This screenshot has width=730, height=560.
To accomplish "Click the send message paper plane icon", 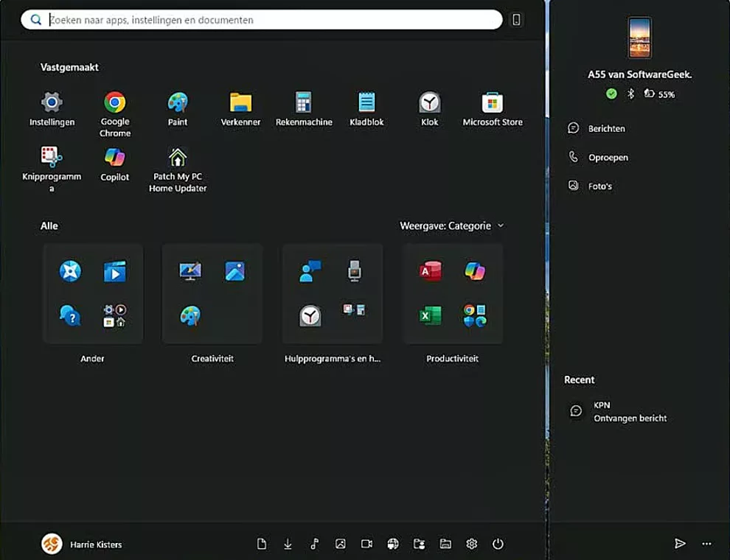I will point(681,543).
